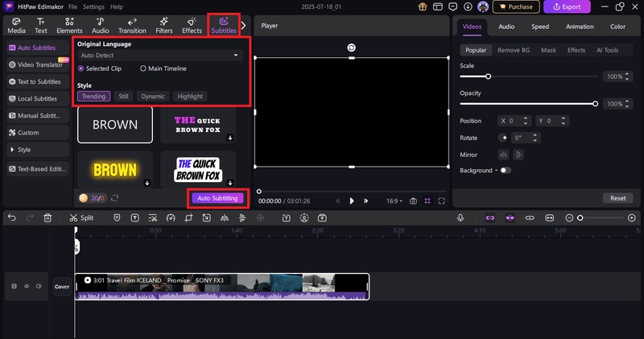This screenshot has width=644, height=339.
Task: Toggle the purple track link icon
Action: (x=490, y=217)
